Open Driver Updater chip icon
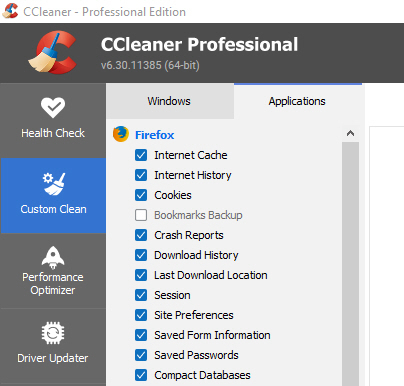Image resolution: width=404 pixels, height=386 pixels. point(53,333)
